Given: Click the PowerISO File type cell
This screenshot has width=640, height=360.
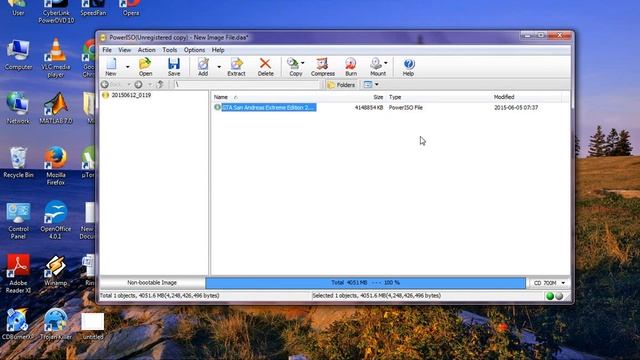Looking at the screenshot, I should 406,108.
